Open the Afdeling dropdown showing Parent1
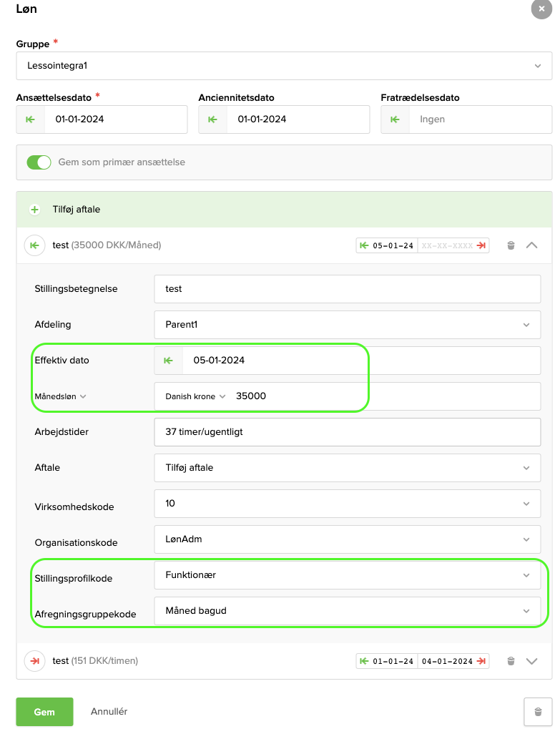Viewport: 560px width, 734px height. tap(347, 325)
